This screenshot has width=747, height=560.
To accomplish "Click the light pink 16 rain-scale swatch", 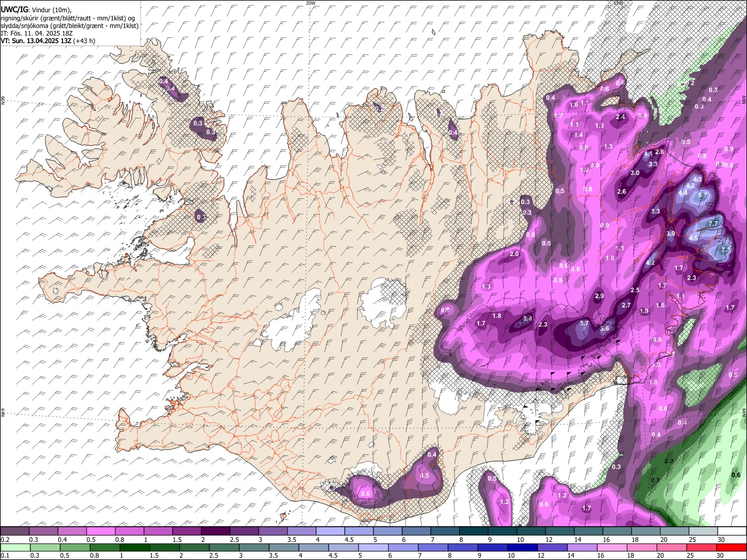I will click(612, 547).
